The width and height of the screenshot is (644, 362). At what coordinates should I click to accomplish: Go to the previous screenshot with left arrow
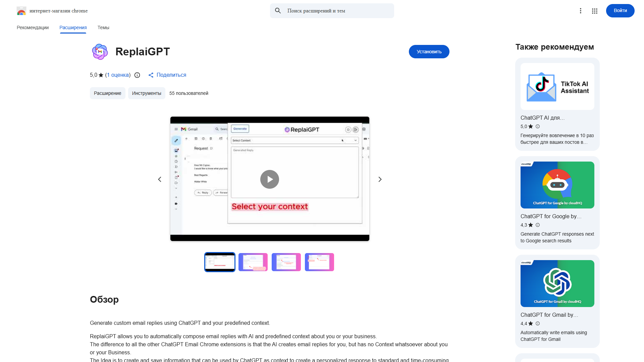pos(160,179)
